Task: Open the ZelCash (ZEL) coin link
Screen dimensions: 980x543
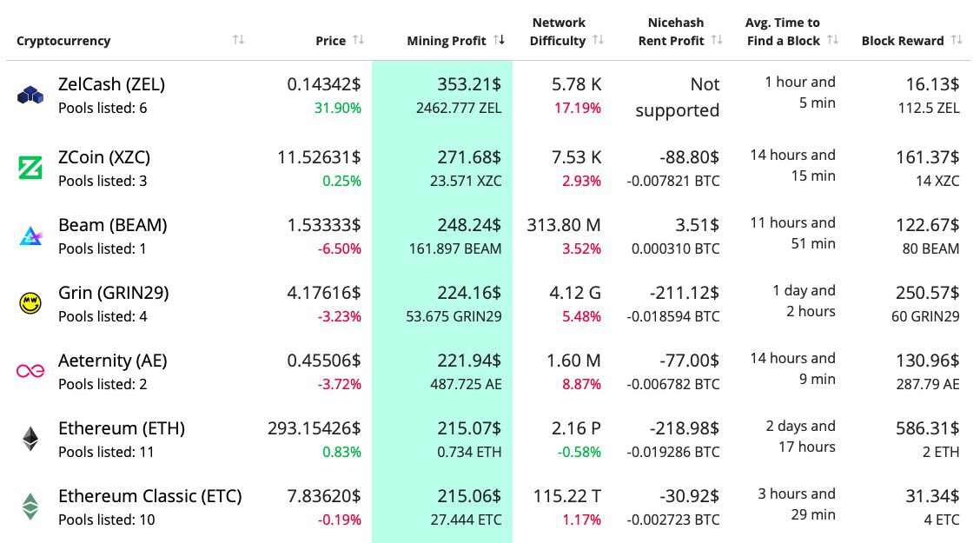Action: click(111, 84)
